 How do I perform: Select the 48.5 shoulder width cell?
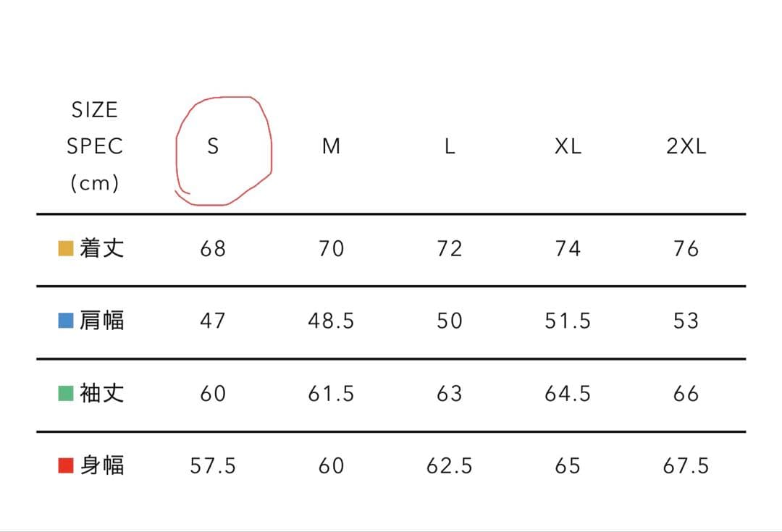pyautogui.click(x=331, y=321)
